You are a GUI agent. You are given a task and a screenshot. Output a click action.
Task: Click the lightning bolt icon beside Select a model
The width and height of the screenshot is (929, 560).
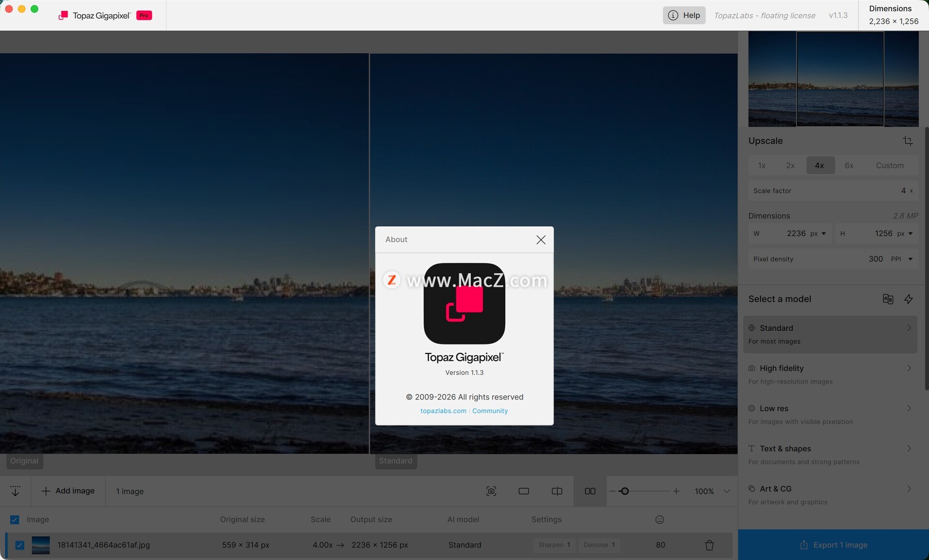[909, 299]
